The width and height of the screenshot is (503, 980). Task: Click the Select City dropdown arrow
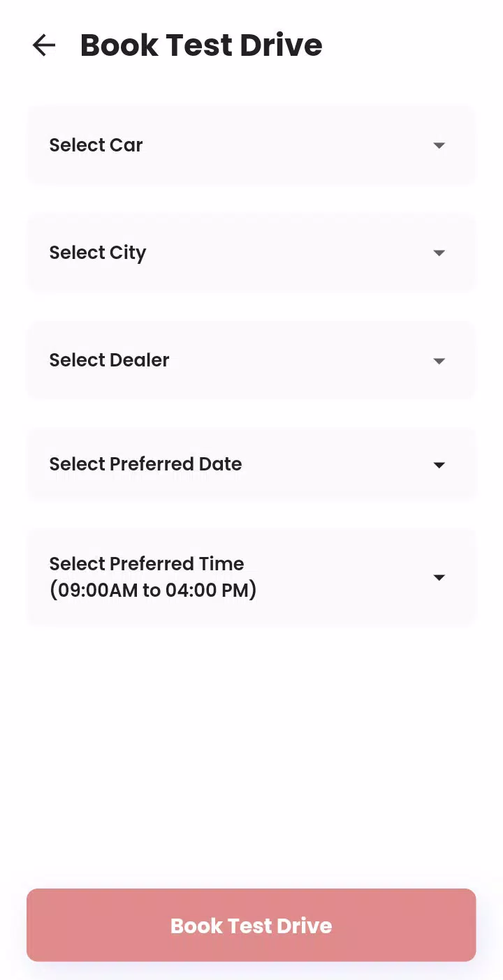coord(439,253)
